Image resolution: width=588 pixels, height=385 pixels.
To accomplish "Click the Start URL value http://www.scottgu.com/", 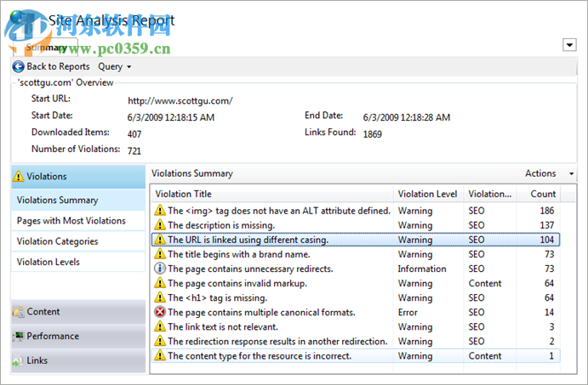I will point(180,101).
